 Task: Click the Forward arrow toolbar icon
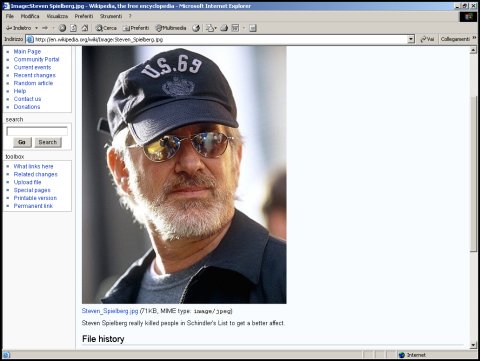[x=45, y=28]
